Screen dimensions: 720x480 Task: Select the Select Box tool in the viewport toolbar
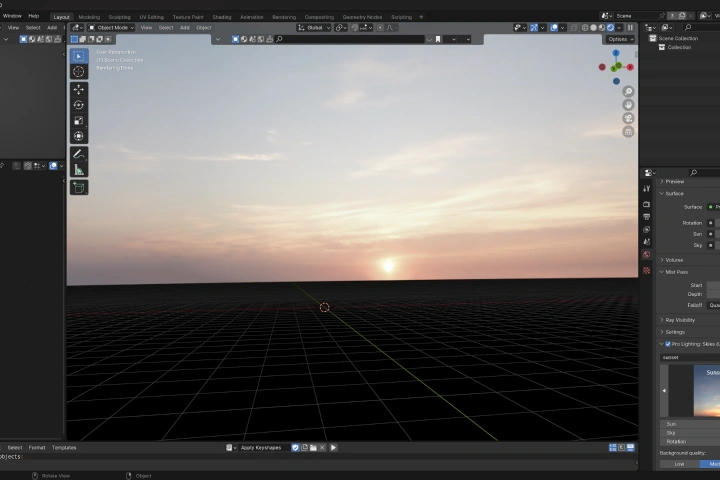[x=79, y=56]
